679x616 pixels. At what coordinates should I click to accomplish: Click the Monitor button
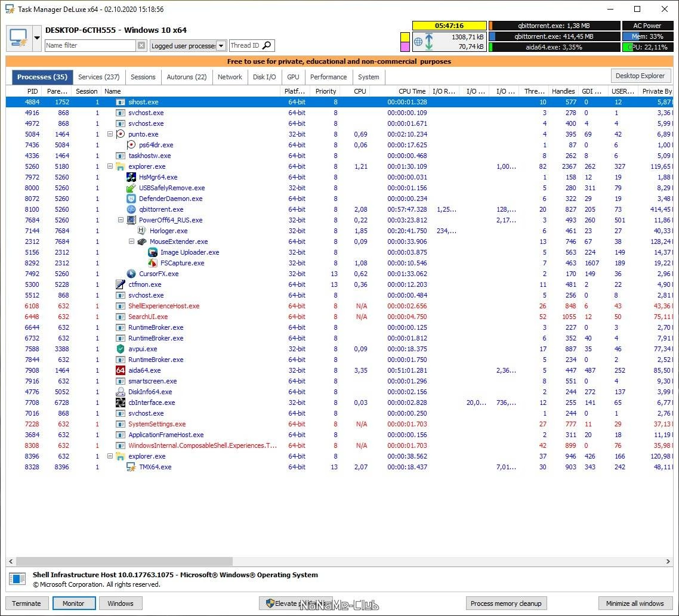point(73,603)
